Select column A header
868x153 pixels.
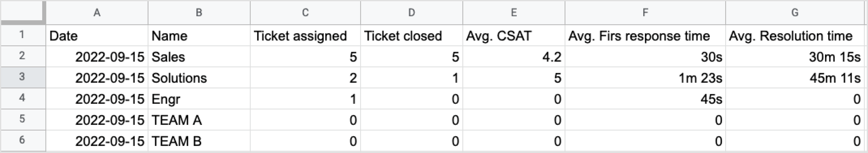97,13
